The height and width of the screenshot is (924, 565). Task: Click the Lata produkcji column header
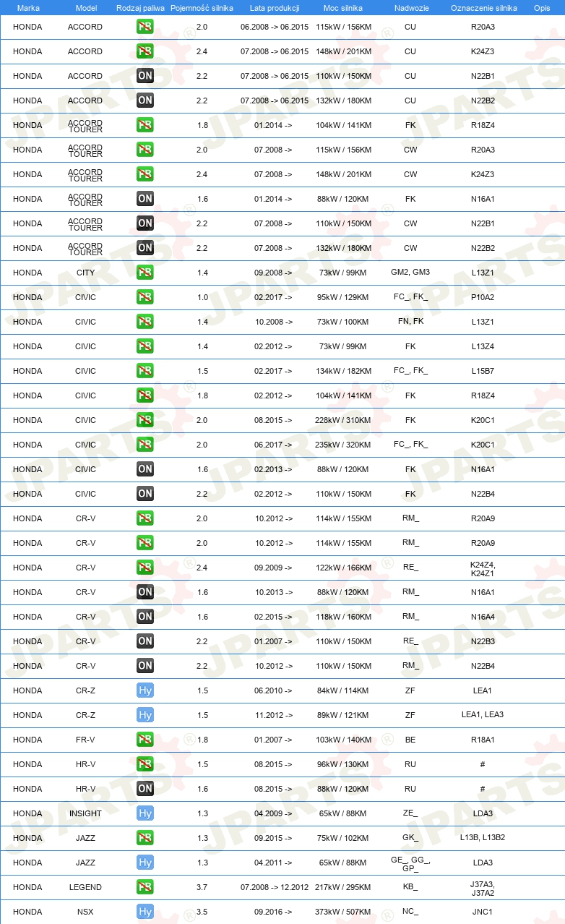[x=275, y=8]
